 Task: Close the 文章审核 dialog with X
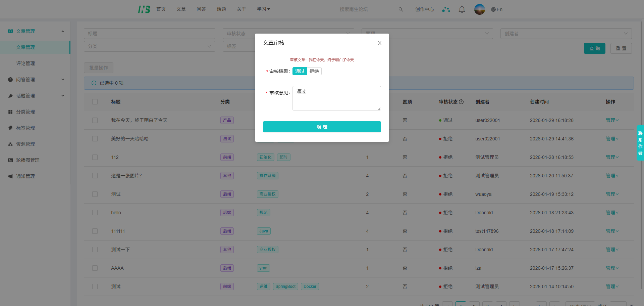[x=379, y=43]
